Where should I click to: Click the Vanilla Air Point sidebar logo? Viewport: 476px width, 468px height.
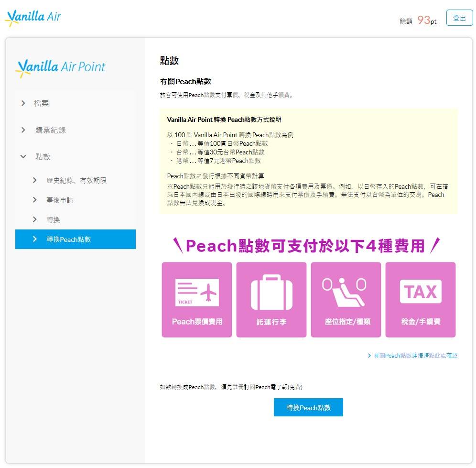coord(60,68)
